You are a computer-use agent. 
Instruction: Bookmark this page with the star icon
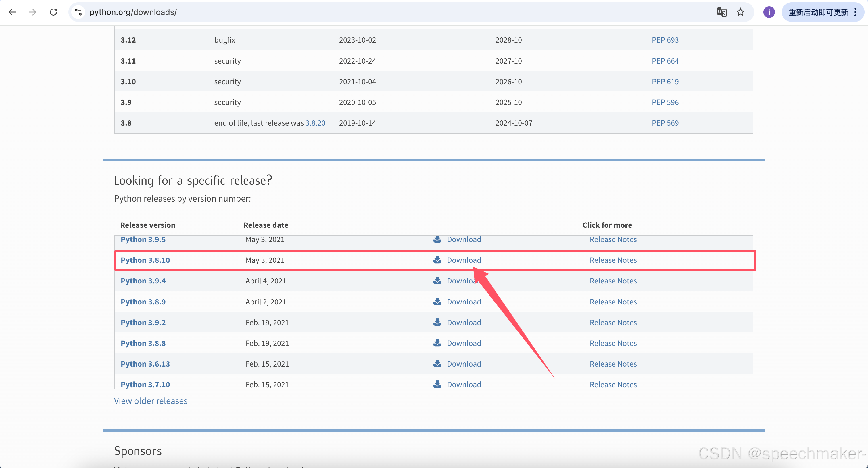coord(740,12)
